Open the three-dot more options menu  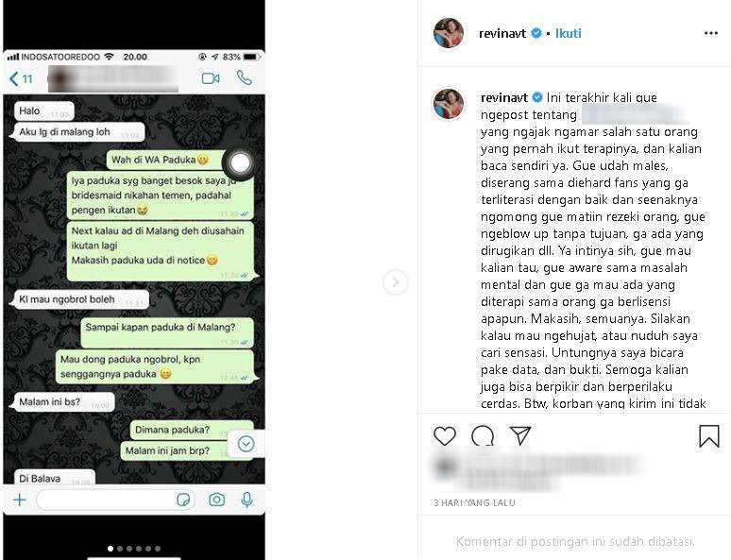coord(710,33)
